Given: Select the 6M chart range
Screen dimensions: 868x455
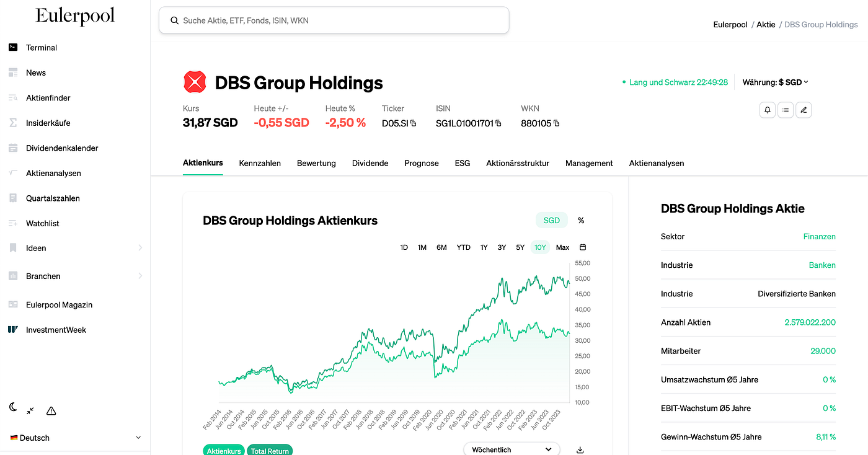Looking at the screenshot, I should tap(441, 247).
